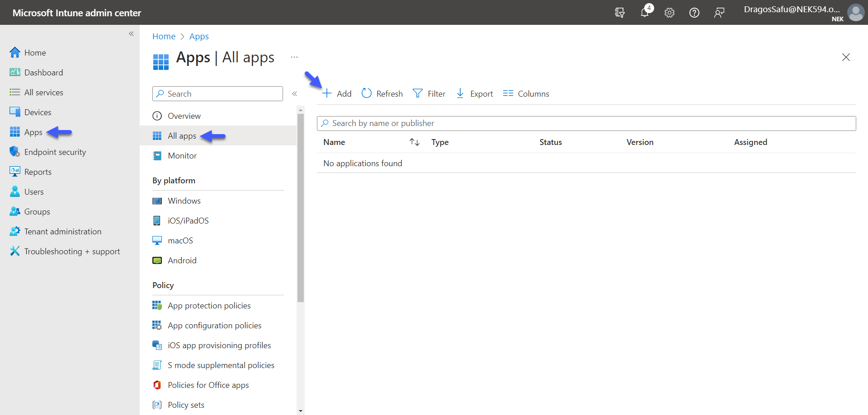Screen dimensions: 868x415
Task: Click the Reports icon in sidebar
Action: (x=15, y=172)
